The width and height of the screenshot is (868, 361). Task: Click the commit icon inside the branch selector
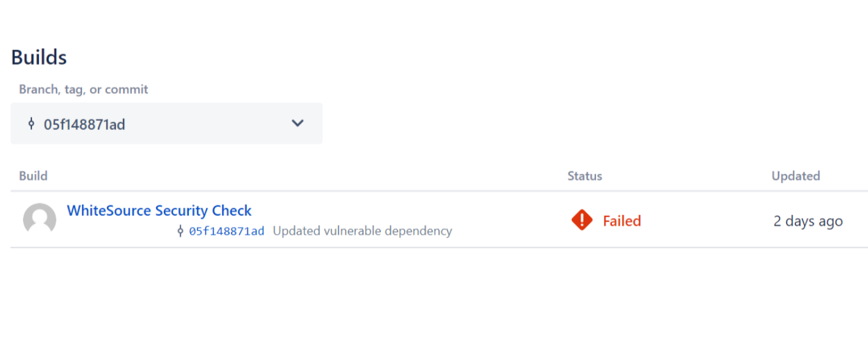tap(31, 124)
